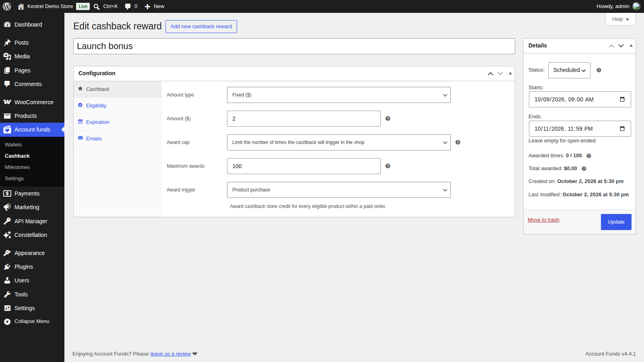Click the Collapse Menu icon
The image size is (644, 362).
[x=7, y=322]
